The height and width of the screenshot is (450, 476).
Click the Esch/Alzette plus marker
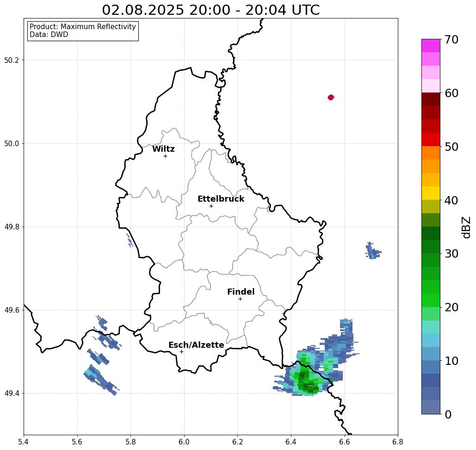(181, 352)
